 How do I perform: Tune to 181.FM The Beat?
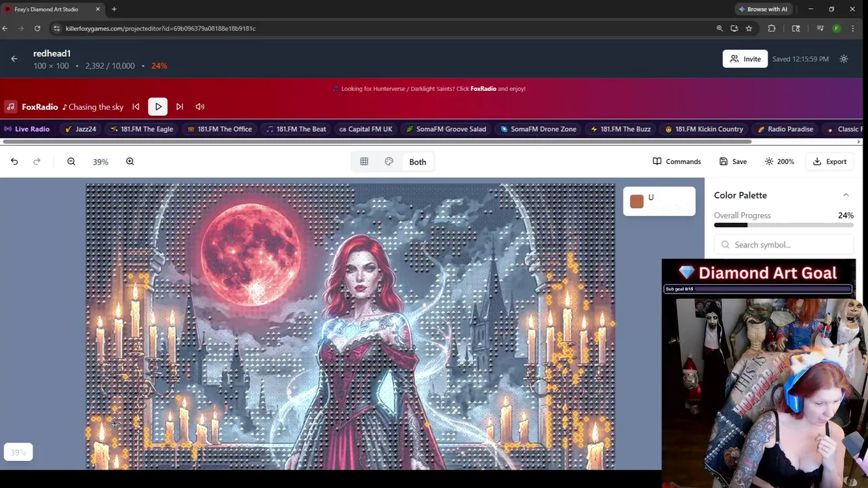[296, 129]
